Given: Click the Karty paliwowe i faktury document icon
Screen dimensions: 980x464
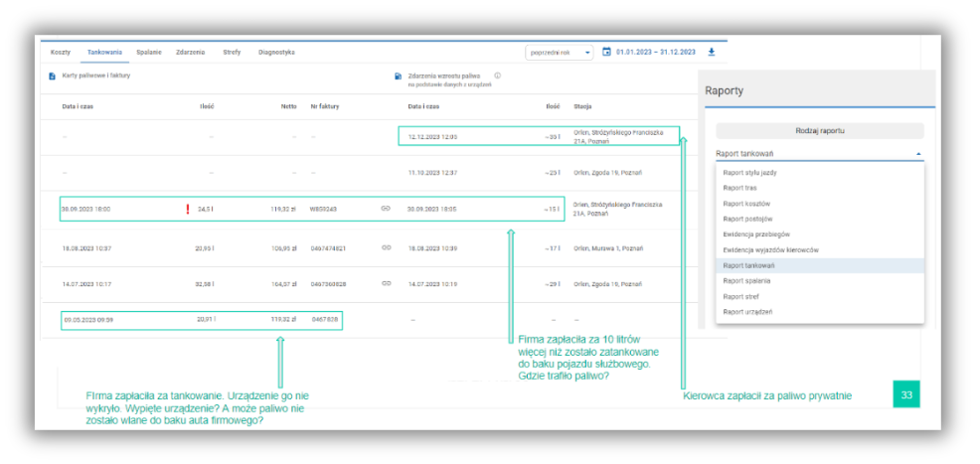Looking at the screenshot, I should pos(53,76).
